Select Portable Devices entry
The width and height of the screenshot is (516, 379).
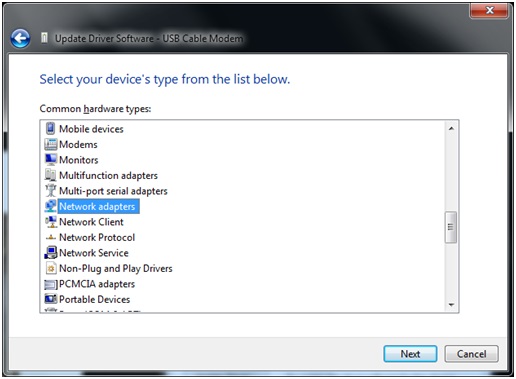pyautogui.click(x=94, y=299)
